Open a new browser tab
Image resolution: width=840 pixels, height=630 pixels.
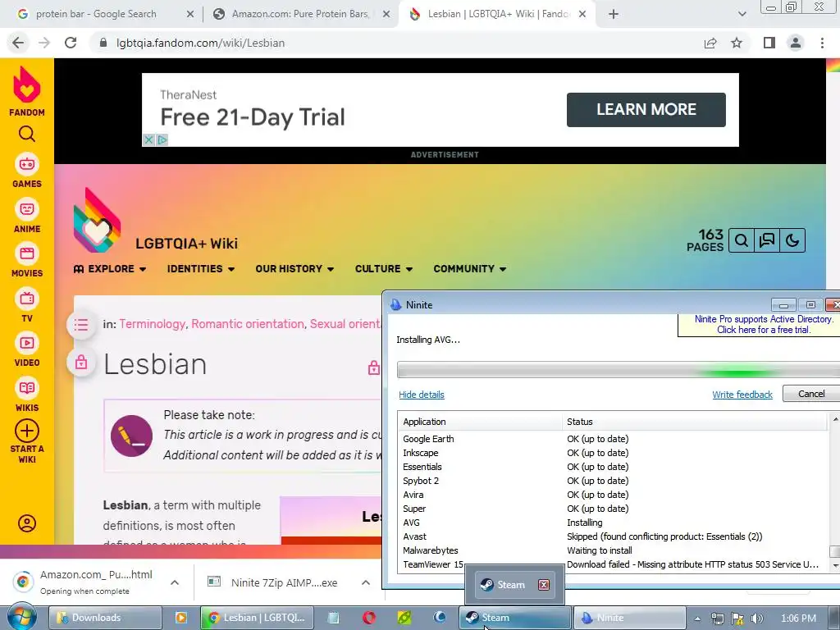pos(614,15)
